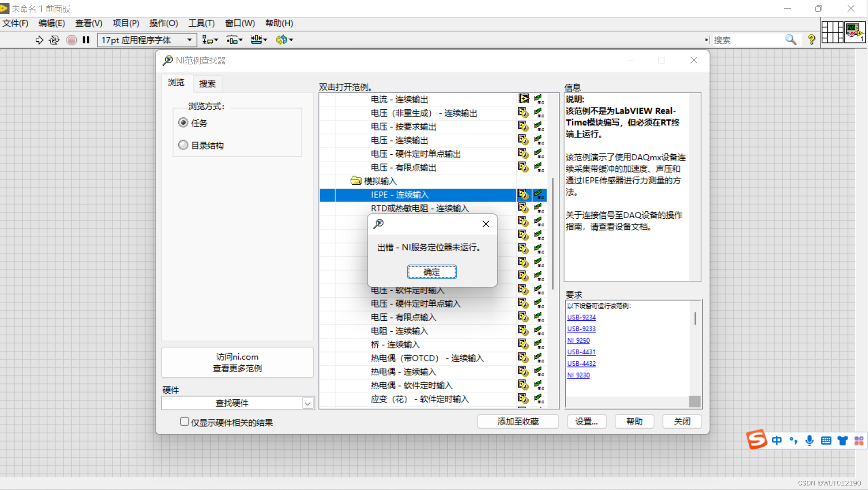868x490 pixels.
Task: Click 访问ni.com 查看更多范例 button
Action: click(237, 363)
